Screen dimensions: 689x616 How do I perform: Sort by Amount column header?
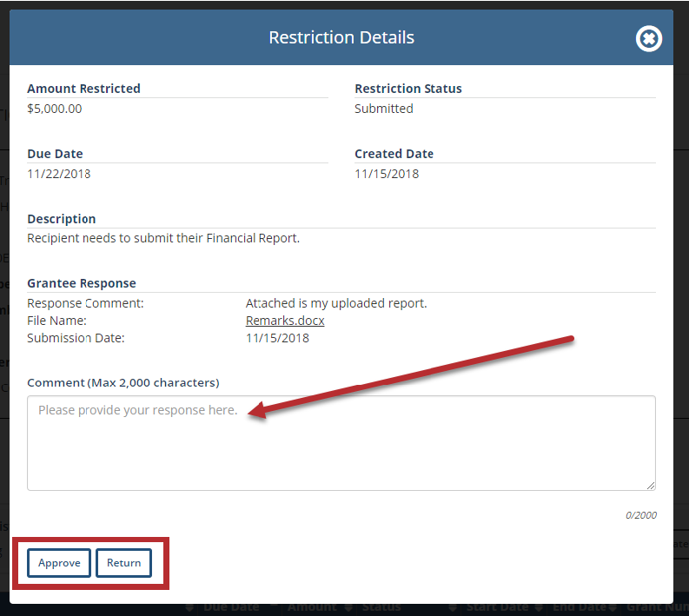(311, 607)
